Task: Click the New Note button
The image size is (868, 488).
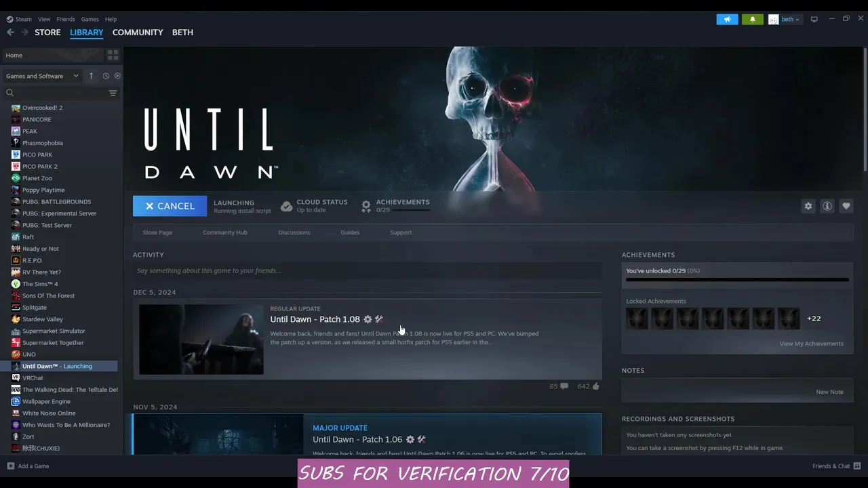Action: point(829,392)
